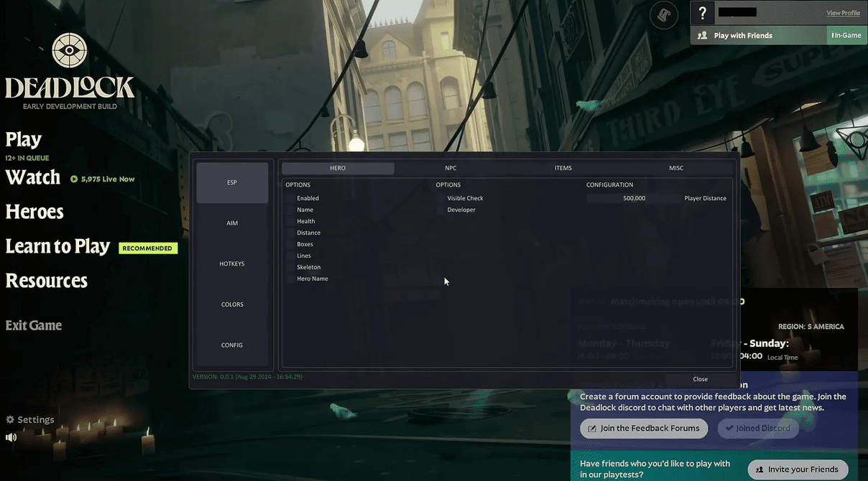Select the AIM sidebar section
The image size is (868, 481).
[x=232, y=223]
